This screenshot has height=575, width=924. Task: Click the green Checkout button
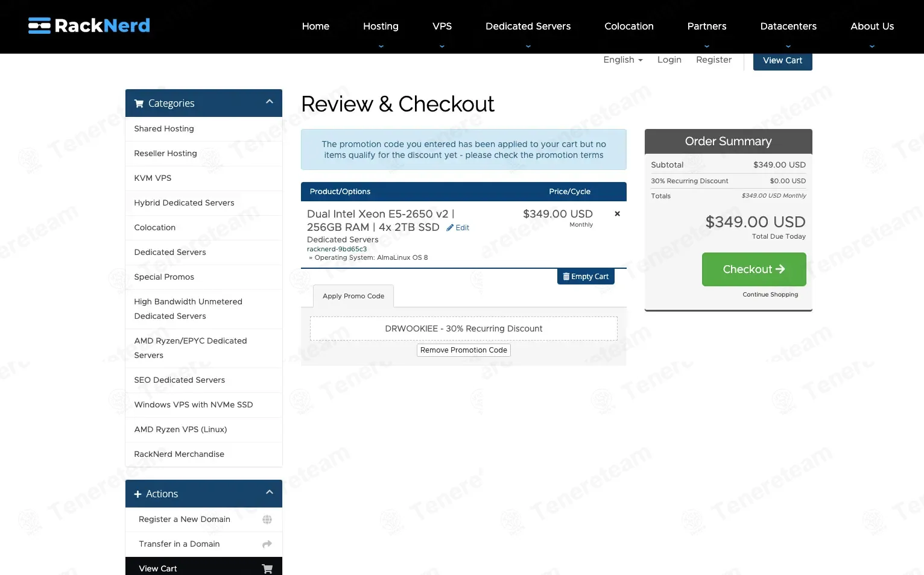click(x=754, y=269)
